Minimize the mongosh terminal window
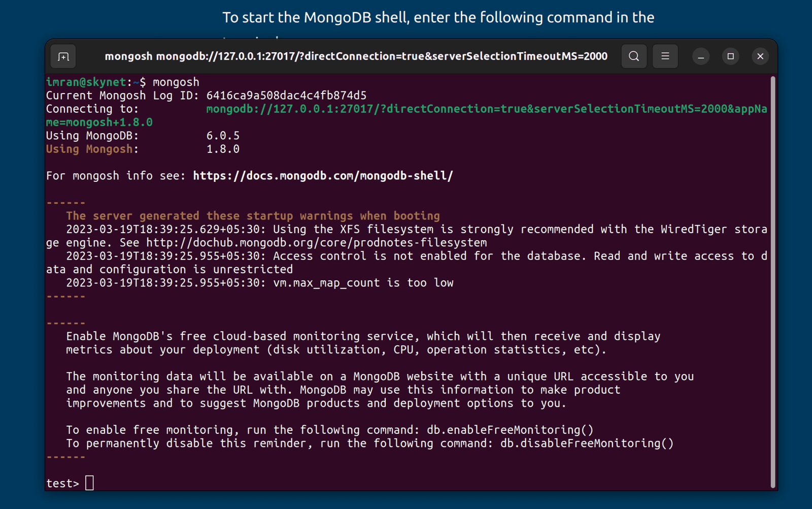Viewport: 812px width, 509px height. [x=701, y=56]
